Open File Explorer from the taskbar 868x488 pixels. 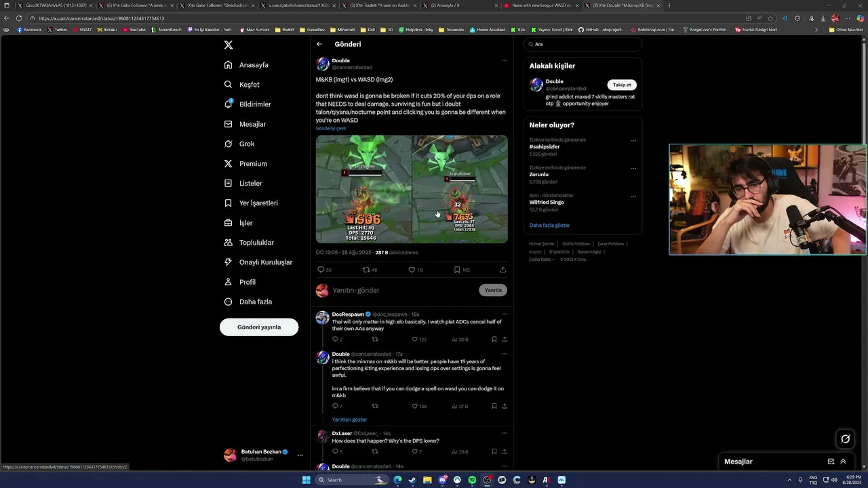pos(427,480)
